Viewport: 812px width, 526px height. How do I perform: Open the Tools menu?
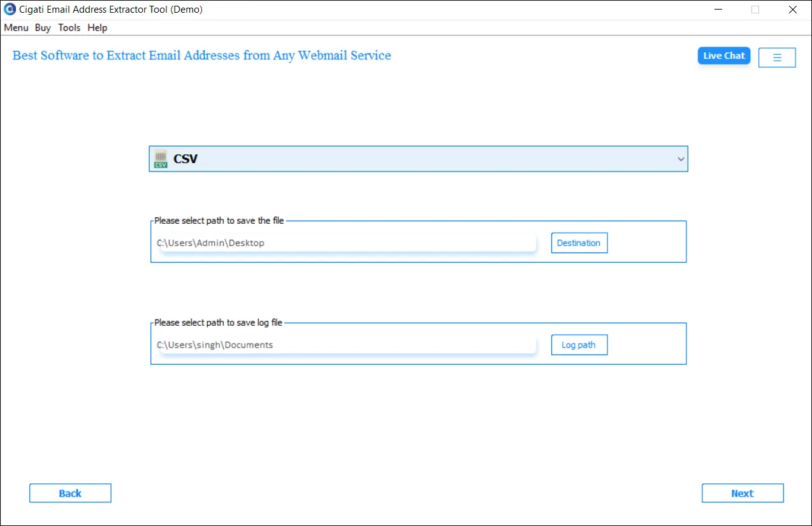(69, 27)
